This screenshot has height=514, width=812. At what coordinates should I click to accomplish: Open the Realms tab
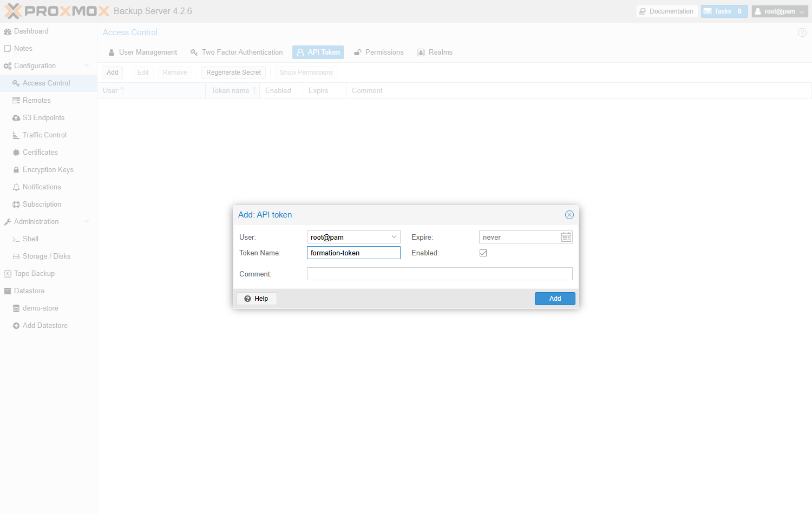pos(435,52)
